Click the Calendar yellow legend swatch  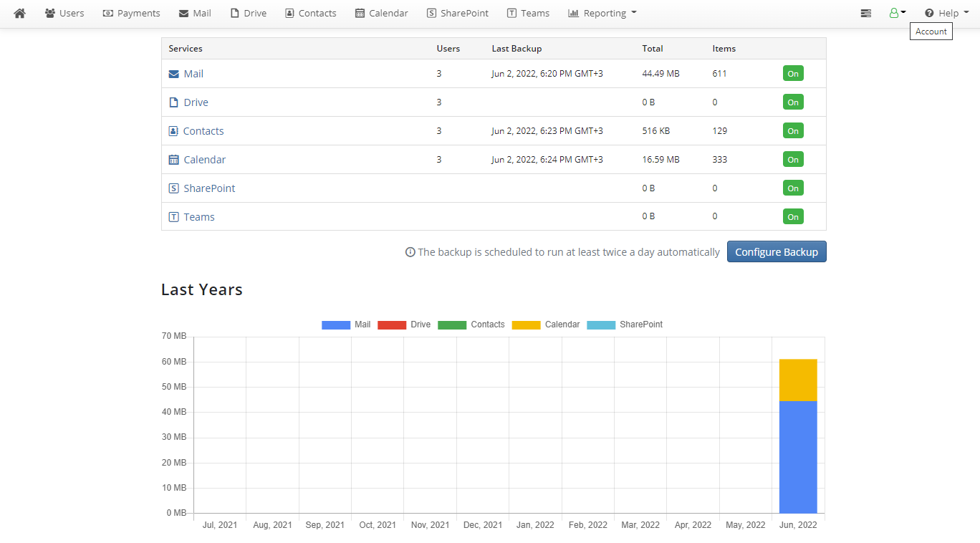(x=526, y=325)
